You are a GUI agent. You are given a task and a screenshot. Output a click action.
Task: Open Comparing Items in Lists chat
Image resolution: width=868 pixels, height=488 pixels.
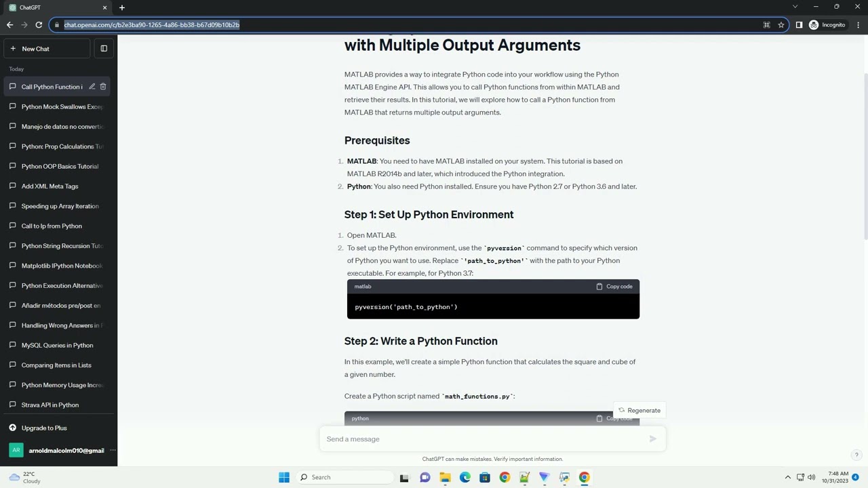point(58,365)
